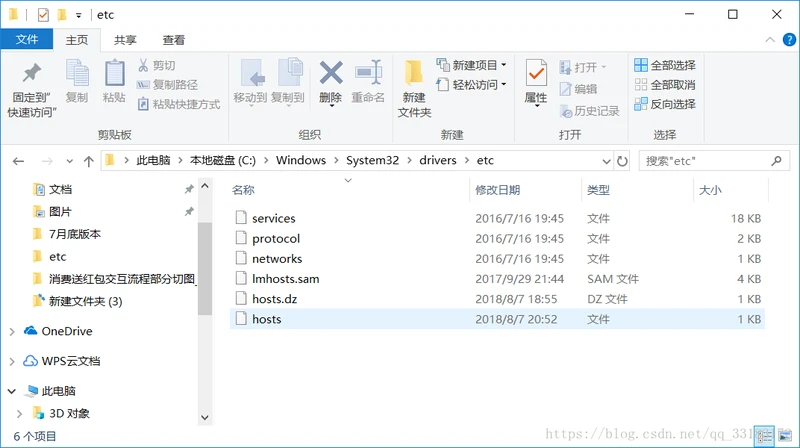The image size is (800, 448).
Task: Click the 反向选择 button
Action: tap(665, 104)
